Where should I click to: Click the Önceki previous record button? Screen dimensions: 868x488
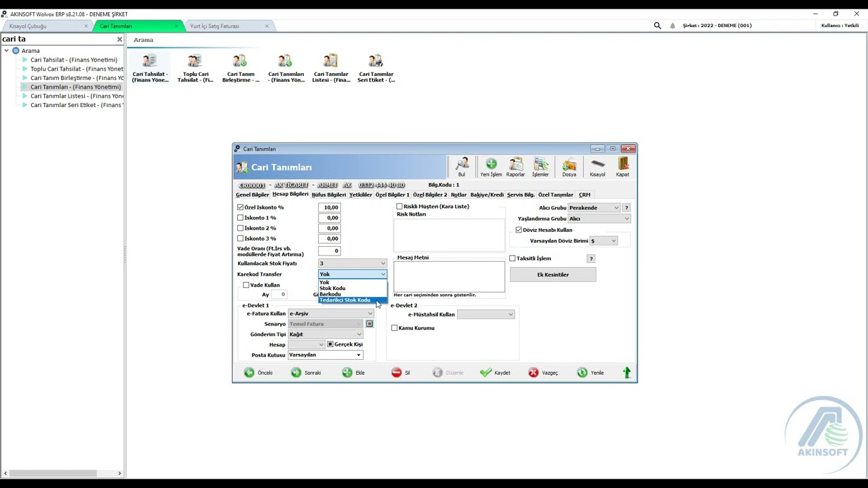coord(258,373)
